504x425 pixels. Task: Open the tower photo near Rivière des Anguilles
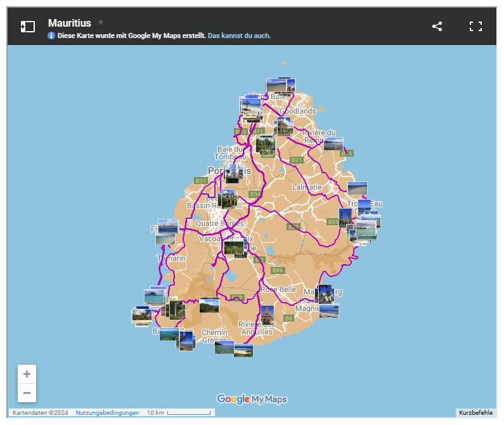point(268,315)
